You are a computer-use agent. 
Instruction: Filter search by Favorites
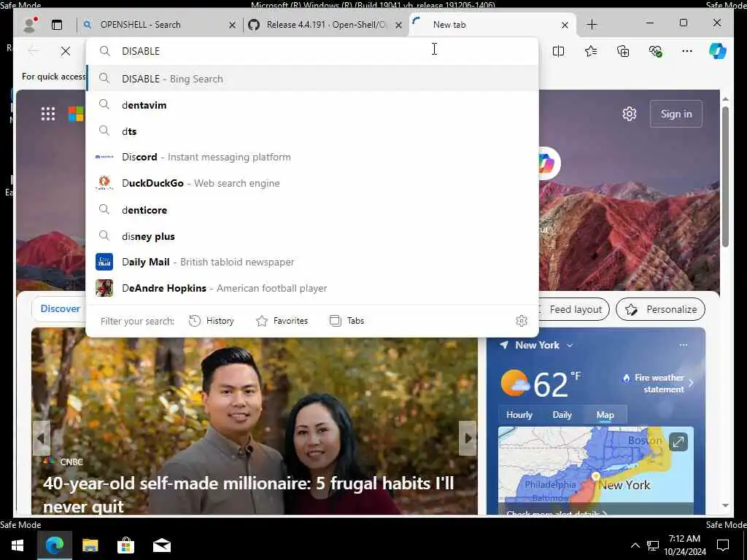(x=282, y=321)
